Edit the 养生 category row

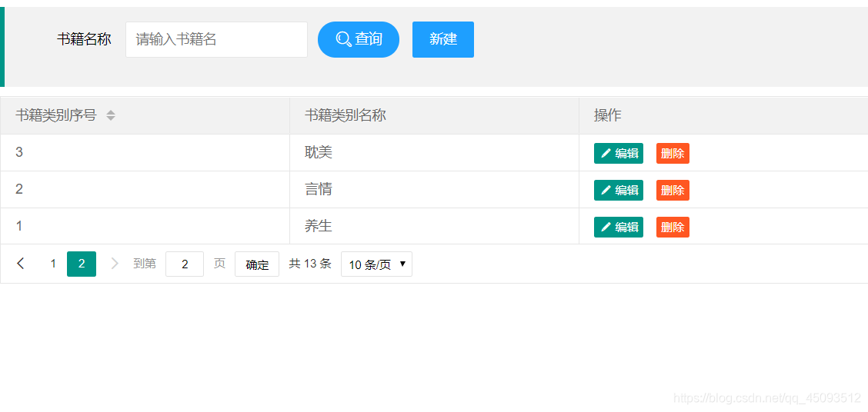click(619, 227)
